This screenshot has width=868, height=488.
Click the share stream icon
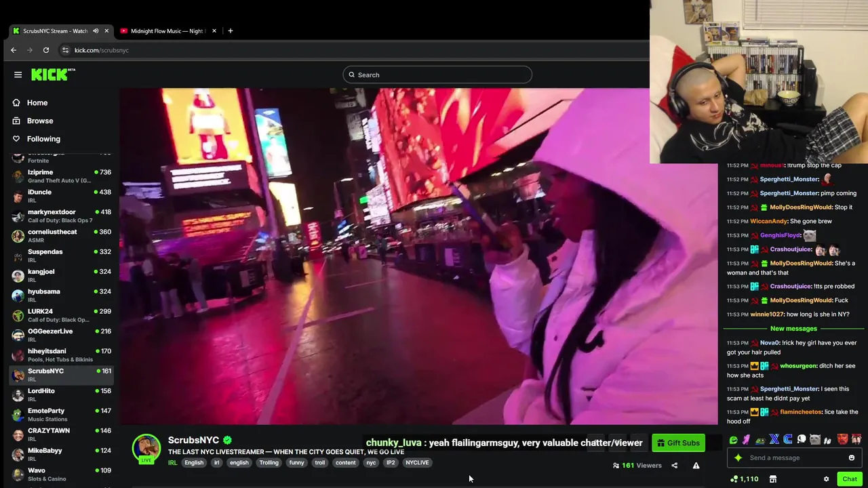coord(674,466)
